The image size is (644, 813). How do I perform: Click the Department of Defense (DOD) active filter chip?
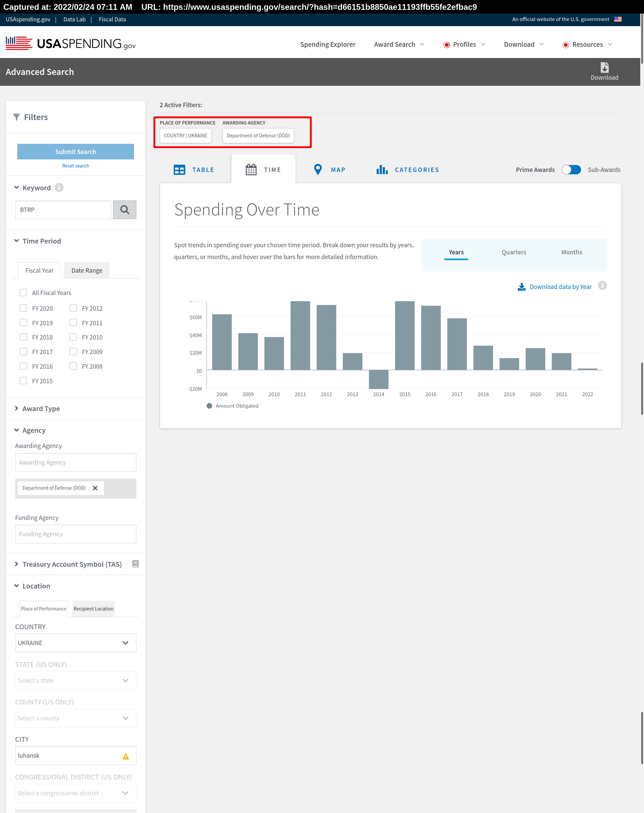pyautogui.click(x=258, y=136)
